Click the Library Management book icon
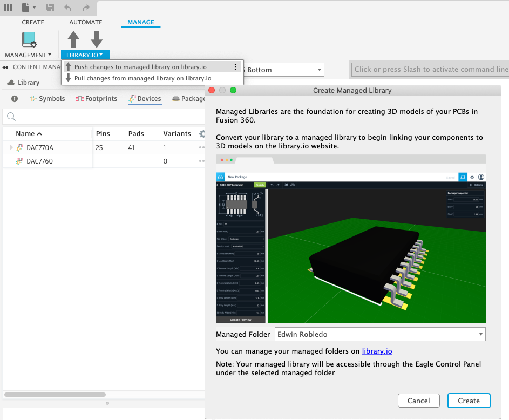 [29, 39]
